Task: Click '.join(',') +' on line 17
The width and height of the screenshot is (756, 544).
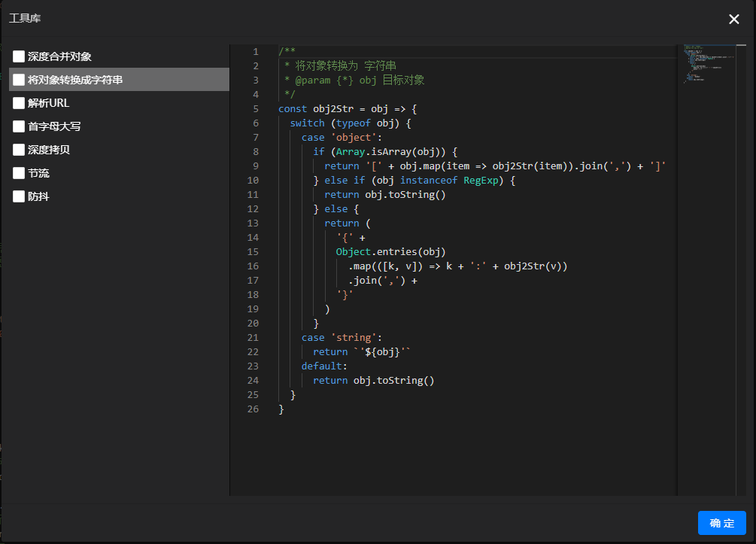Action: [x=383, y=280]
